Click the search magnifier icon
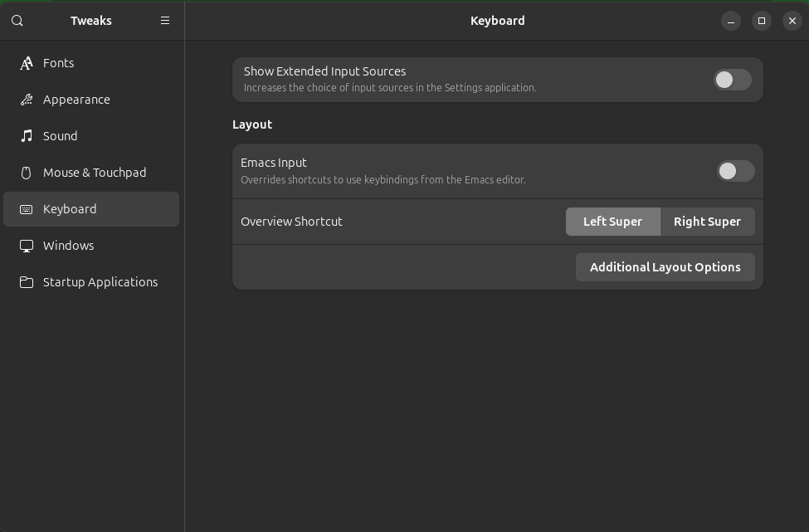The width and height of the screenshot is (809, 532). tap(17, 20)
